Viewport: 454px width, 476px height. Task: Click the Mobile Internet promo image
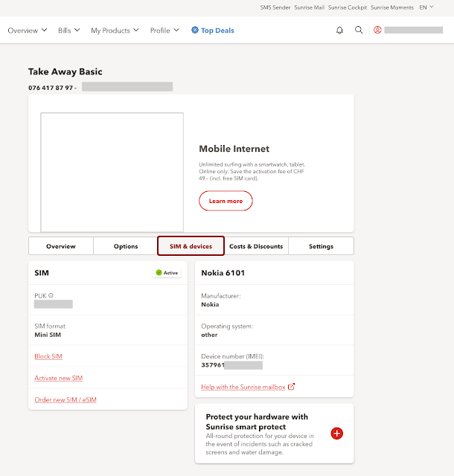(x=112, y=172)
